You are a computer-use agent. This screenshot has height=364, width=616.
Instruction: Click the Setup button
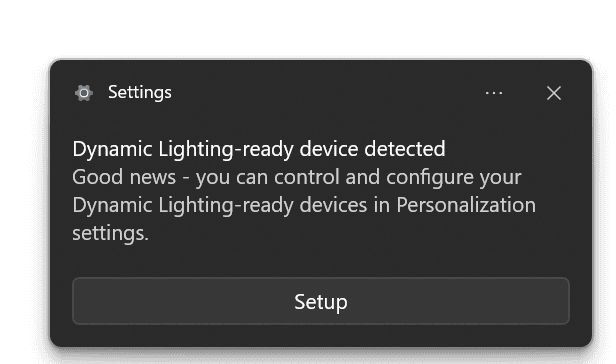point(321,301)
